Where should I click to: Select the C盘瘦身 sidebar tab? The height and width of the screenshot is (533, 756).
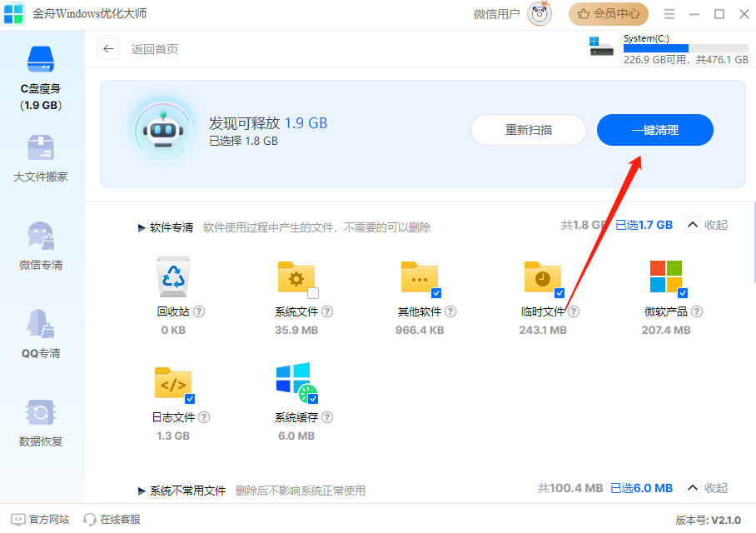point(41,79)
